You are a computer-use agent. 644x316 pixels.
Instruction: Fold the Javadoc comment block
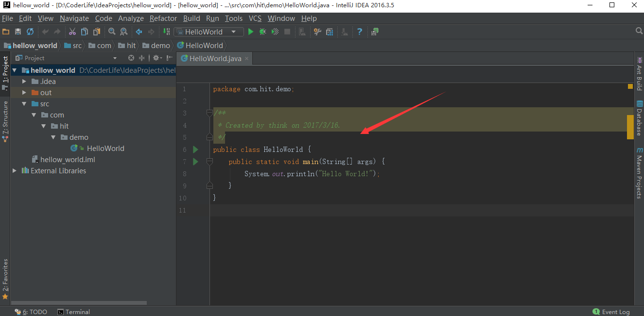[x=209, y=113]
